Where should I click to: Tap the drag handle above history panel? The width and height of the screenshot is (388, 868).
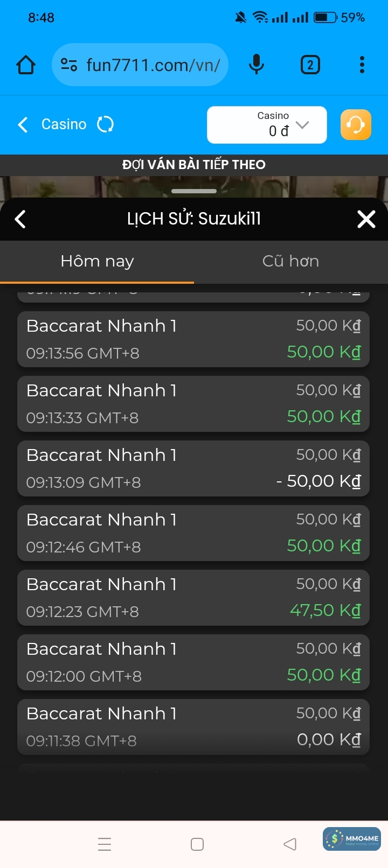click(x=194, y=191)
